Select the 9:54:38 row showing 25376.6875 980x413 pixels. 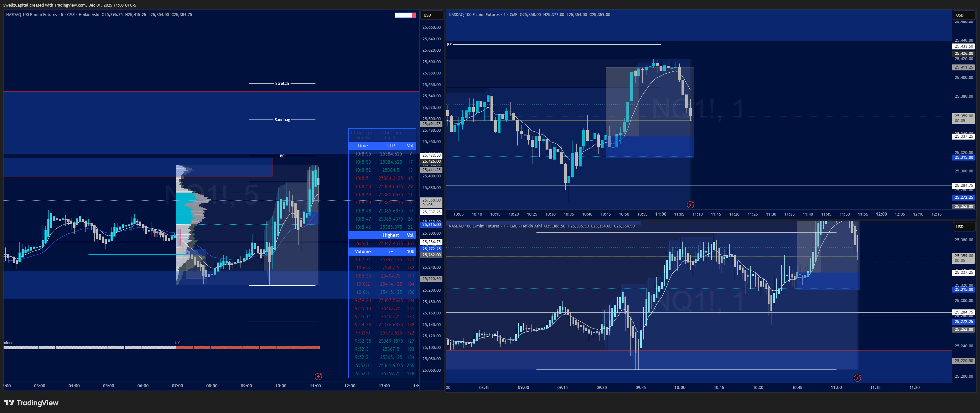click(x=382, y=325)
